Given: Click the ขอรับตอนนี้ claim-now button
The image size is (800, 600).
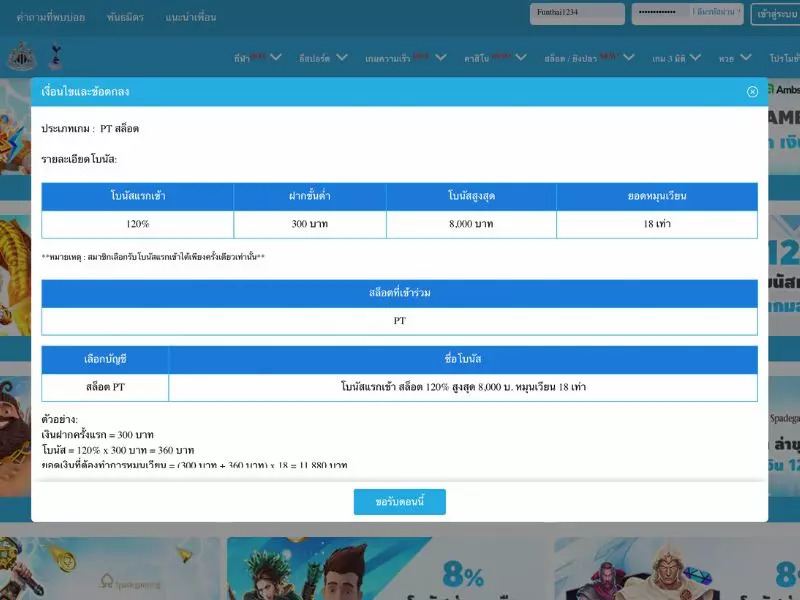Looking at the screenshot, I should (x=399, y=502).
